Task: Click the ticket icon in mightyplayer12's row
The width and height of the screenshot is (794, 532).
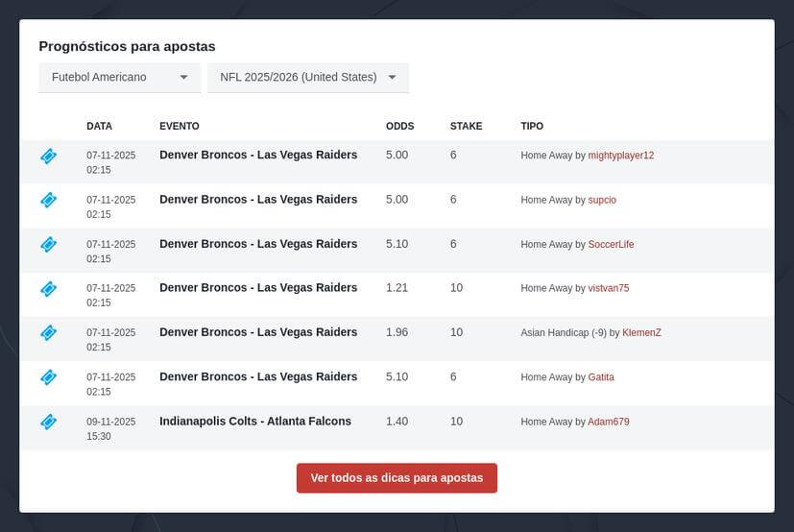Action: (x=49, y=157)
